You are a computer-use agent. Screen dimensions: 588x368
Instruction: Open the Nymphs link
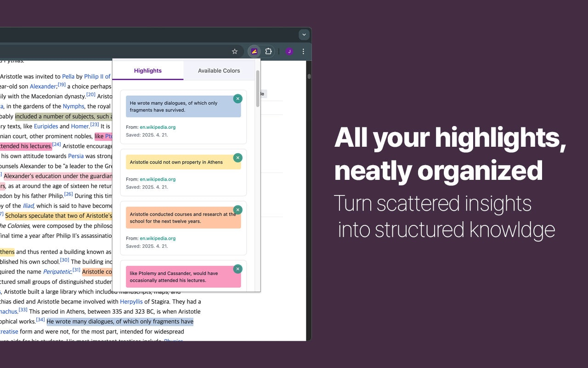tap(73, 106)
